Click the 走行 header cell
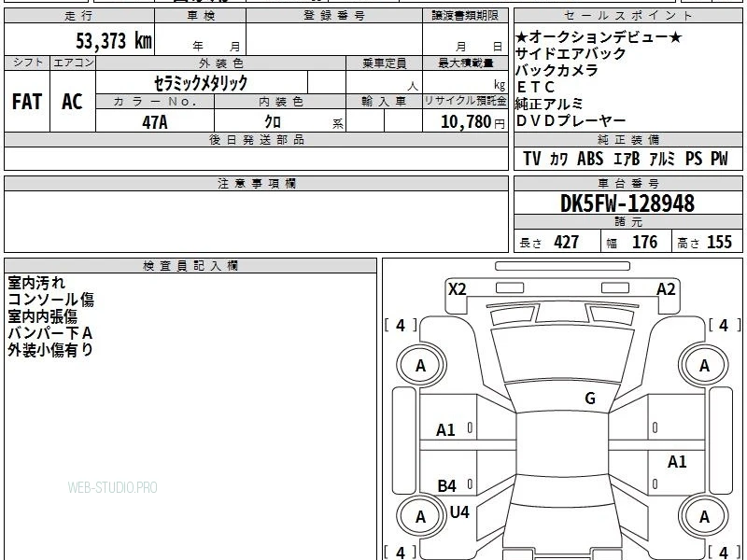This screenshot has height=560, width=747. 79,16
